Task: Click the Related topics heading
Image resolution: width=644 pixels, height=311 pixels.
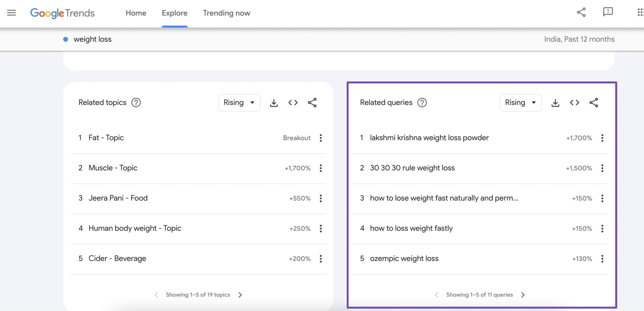Action: pos(102,102)
